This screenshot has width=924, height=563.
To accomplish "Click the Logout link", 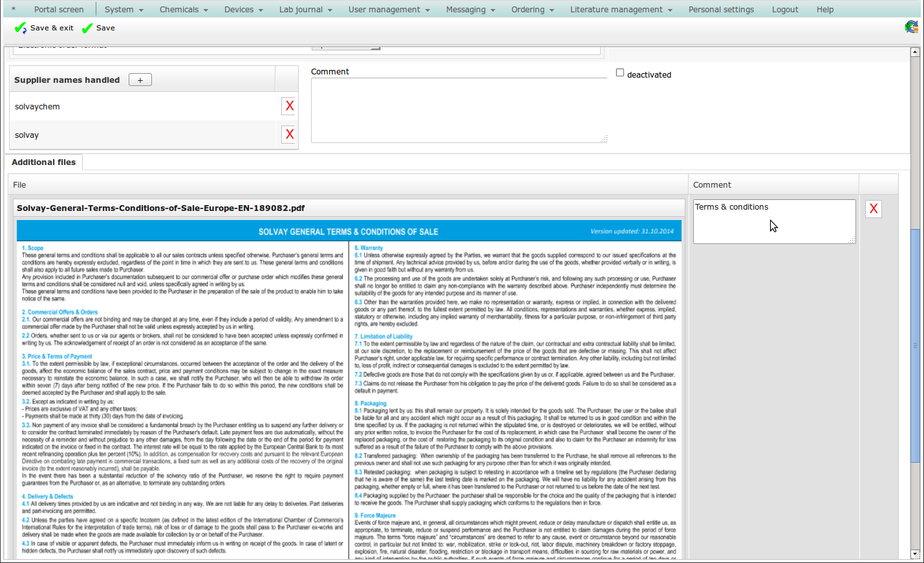I will tap(785, 10).
